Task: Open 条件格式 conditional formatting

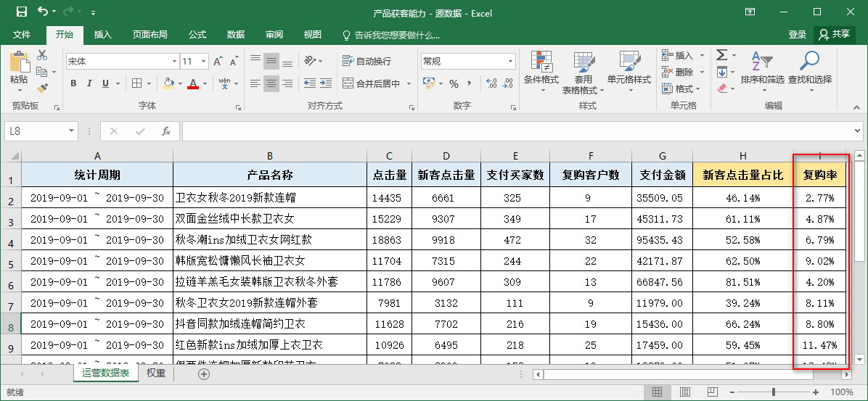Action: pos(541,72)
